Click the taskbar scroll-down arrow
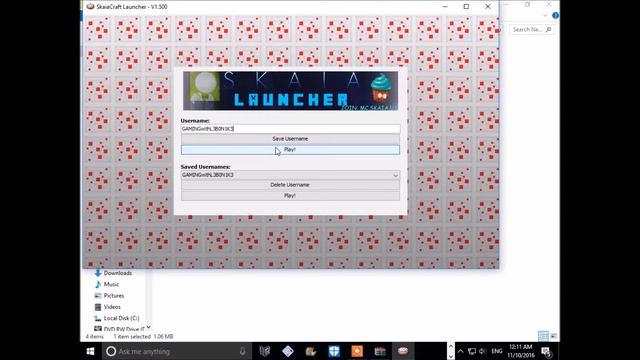 pyautogui.click(x=451, y=356)
